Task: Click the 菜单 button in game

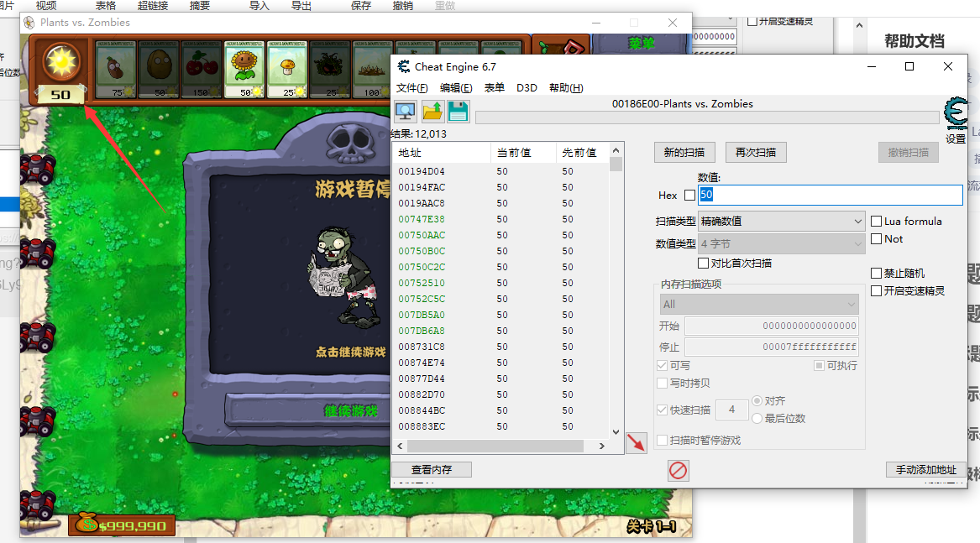Action: tap(642, 43)
